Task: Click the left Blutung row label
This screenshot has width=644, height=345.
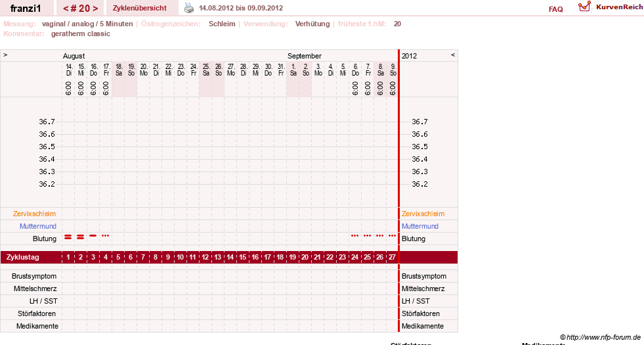Action: 45,239
